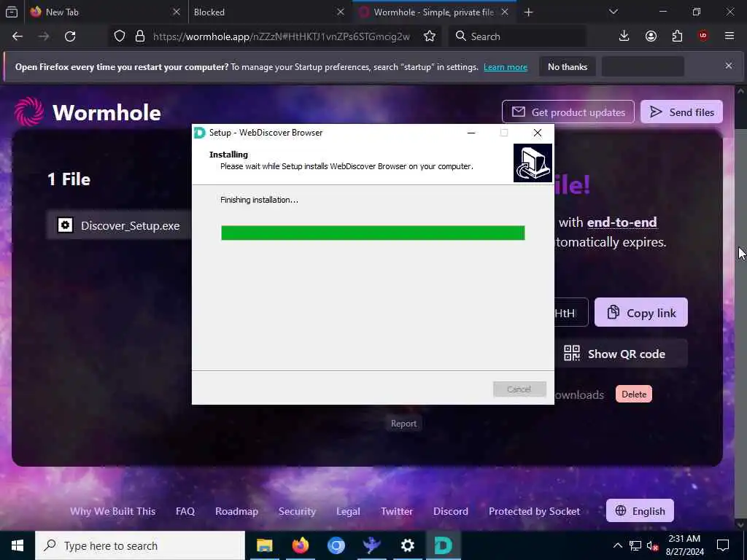Click the uBlock Origin extension icon

(x=703, y=36)
